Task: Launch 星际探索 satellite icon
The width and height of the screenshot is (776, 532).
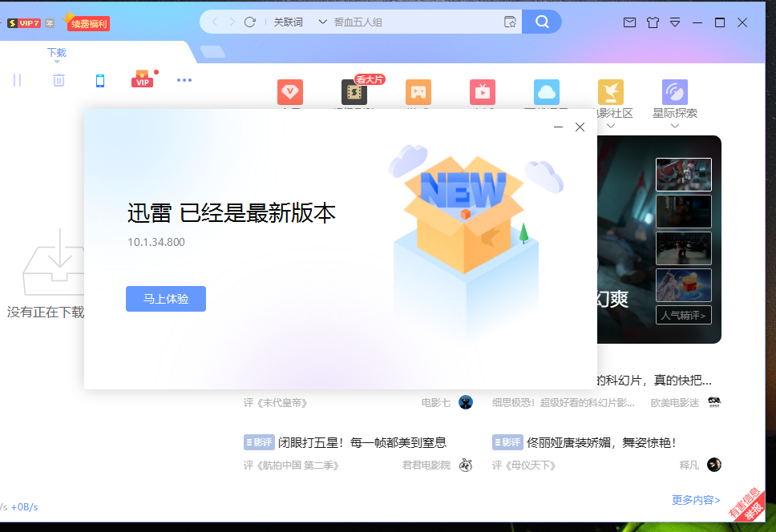Action: point(674,91)
